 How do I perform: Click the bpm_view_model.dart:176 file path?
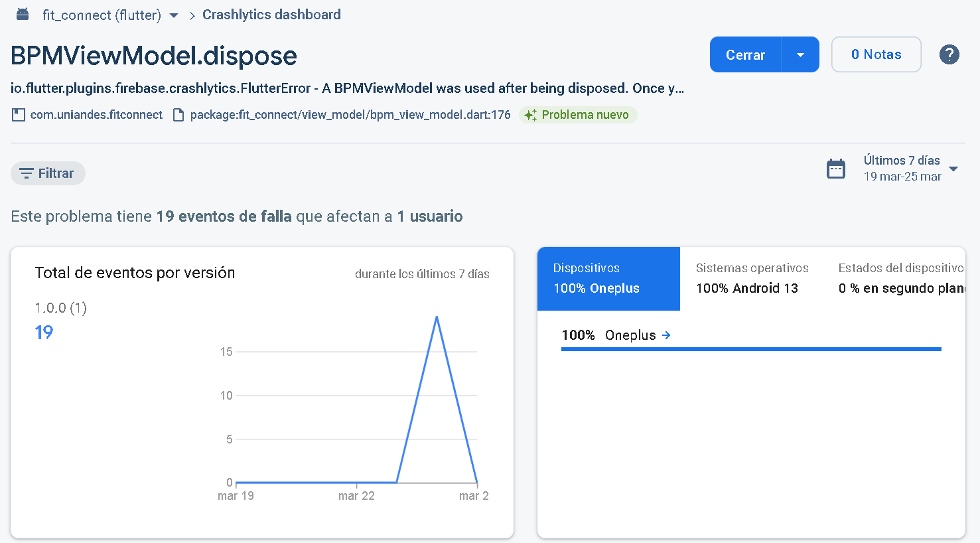350,115
